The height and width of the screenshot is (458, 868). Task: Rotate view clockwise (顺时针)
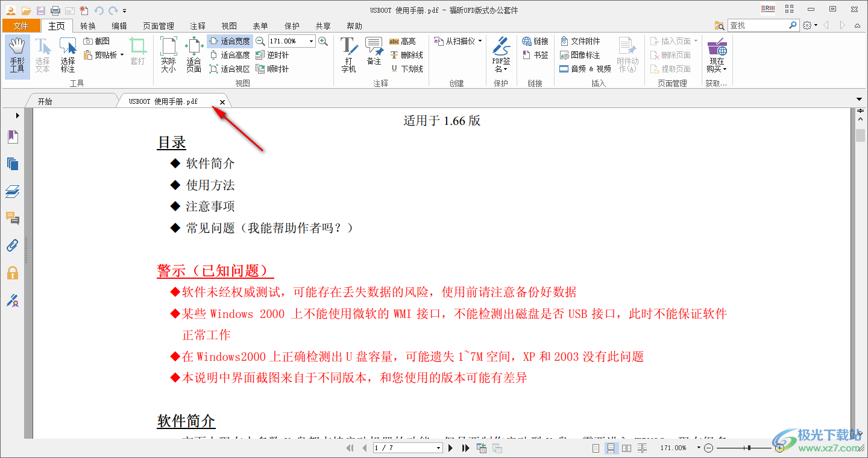(272, 69)
